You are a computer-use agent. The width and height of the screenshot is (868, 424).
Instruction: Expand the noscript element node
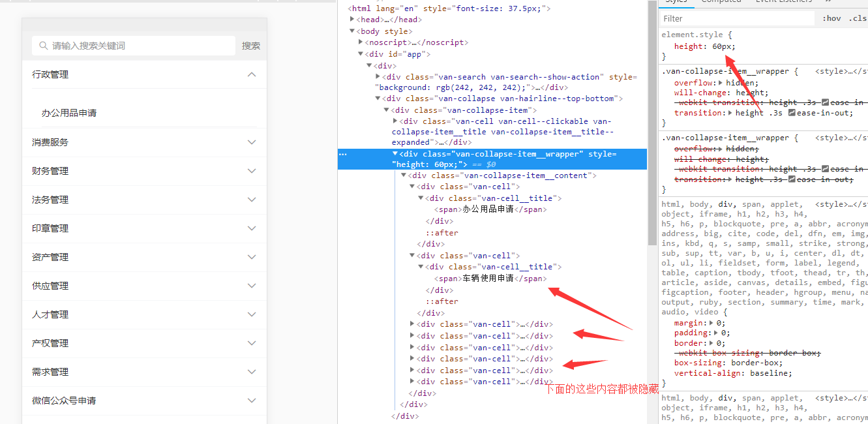pos(361,42)
